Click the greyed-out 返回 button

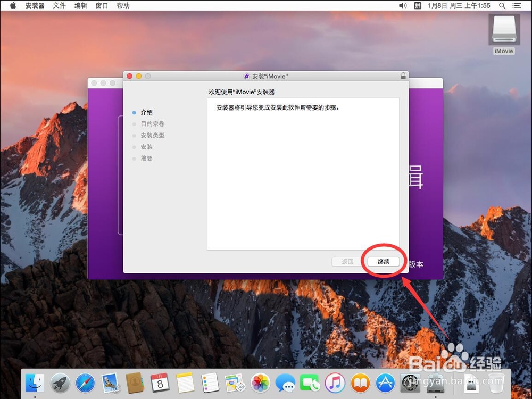pyautogui.click(x=347, y=262)
